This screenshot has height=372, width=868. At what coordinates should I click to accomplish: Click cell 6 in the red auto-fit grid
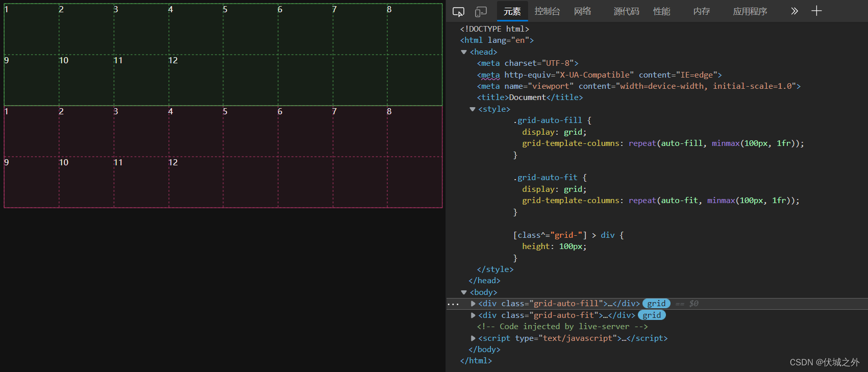click(306, 131)
